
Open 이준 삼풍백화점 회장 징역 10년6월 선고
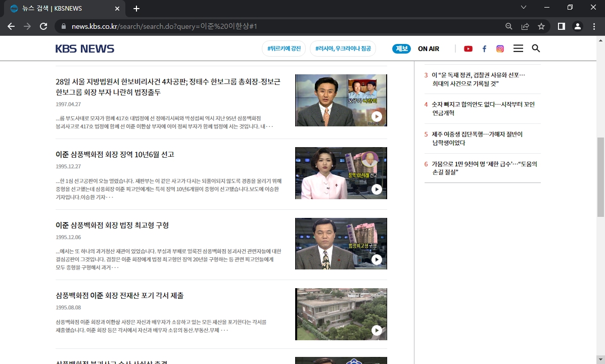click(115, 154)
